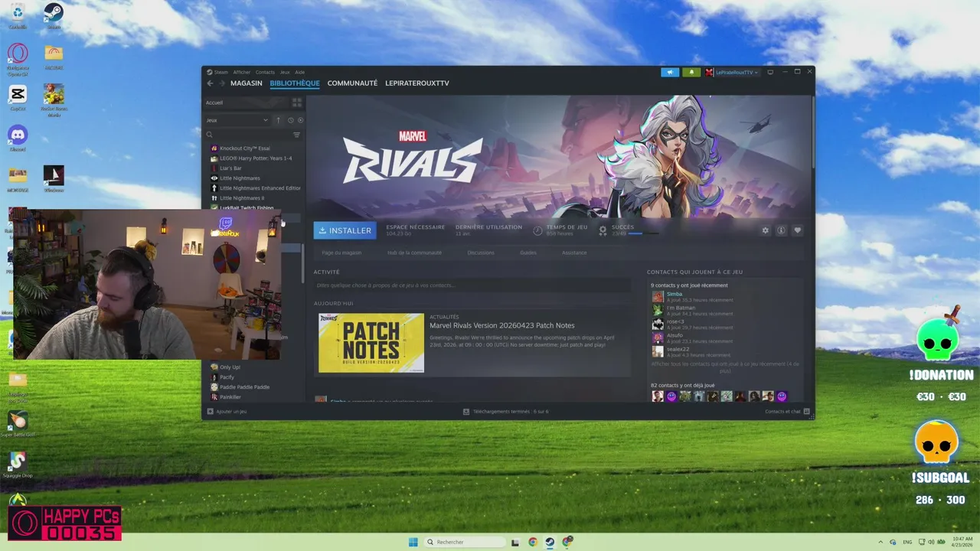The height and width of the screenshot is (551, 980).
Task: Open Discord desktop shortcut icon
Action: click(x=18, y=138)
